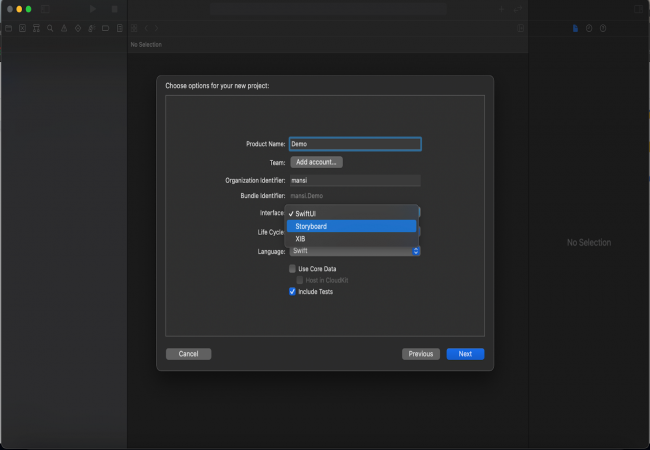The image size is (650, 450).
Task: Open the Source Control navigator icon
Action: point(22,28)
